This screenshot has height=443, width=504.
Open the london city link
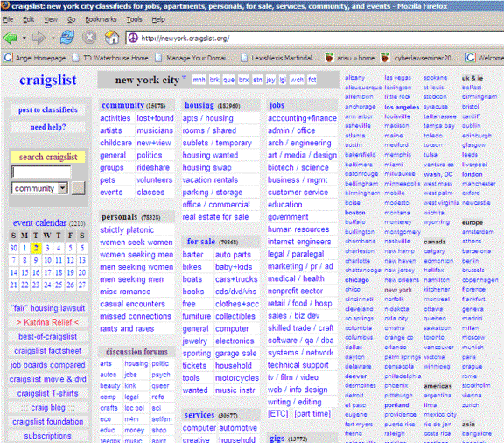(472, 174)
